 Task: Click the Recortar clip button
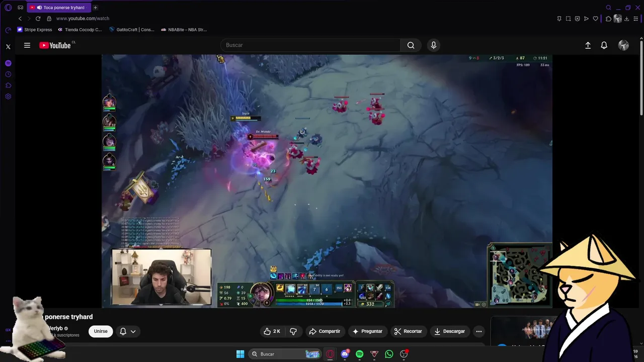coord(408,331)
